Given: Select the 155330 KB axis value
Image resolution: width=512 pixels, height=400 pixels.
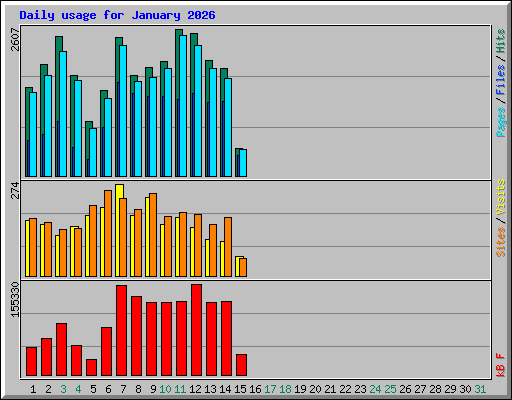Looking at the screenshot, I should click(x=15, y=299).
